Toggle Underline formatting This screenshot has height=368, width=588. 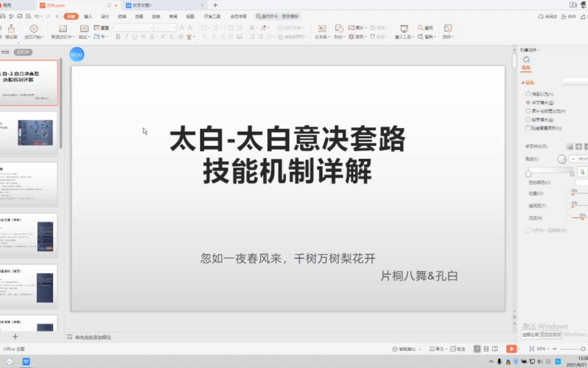click(x=135, y=36)
